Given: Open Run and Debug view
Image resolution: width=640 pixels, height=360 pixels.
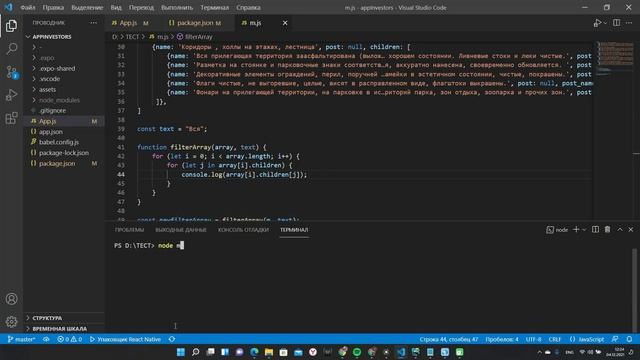Looking at the screenshot, I should [11, 95].
